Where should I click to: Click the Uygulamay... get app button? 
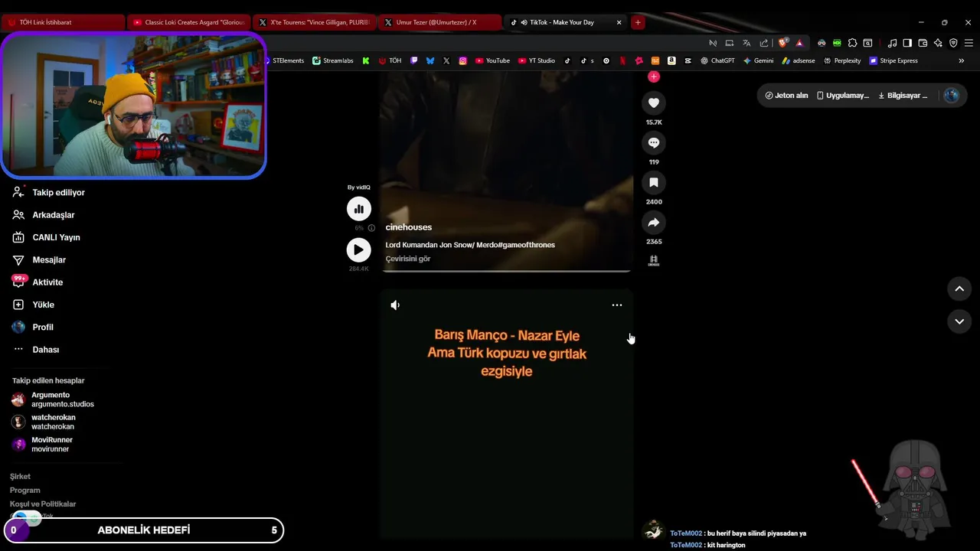coord(842,96)
